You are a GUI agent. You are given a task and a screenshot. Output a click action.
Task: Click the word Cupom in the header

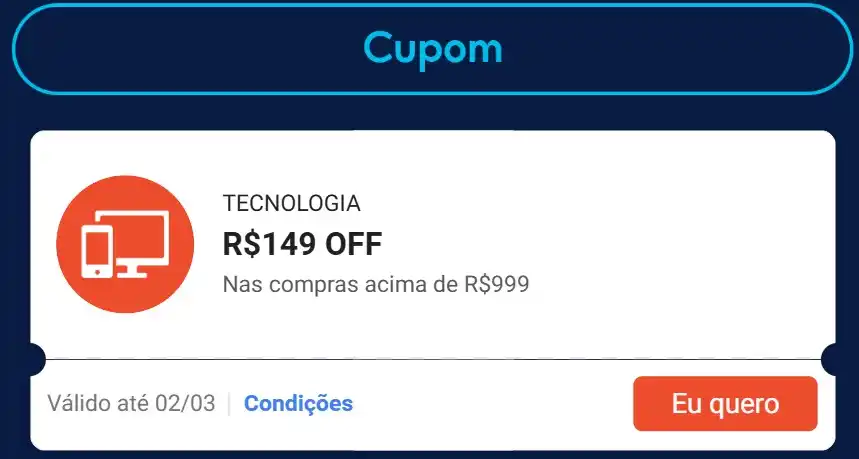tap(433, 48)
